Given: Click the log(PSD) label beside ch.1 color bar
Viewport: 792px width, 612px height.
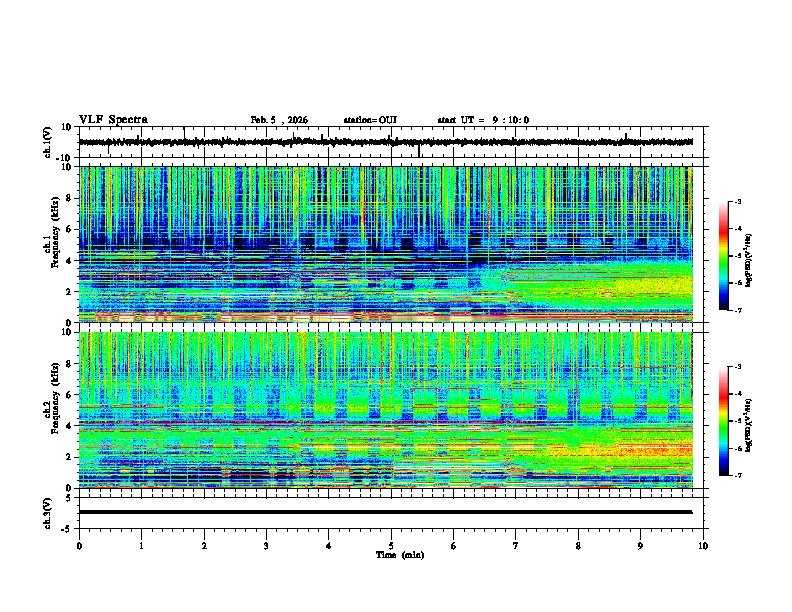Looking at the screenshot, I should click(749, 261).
